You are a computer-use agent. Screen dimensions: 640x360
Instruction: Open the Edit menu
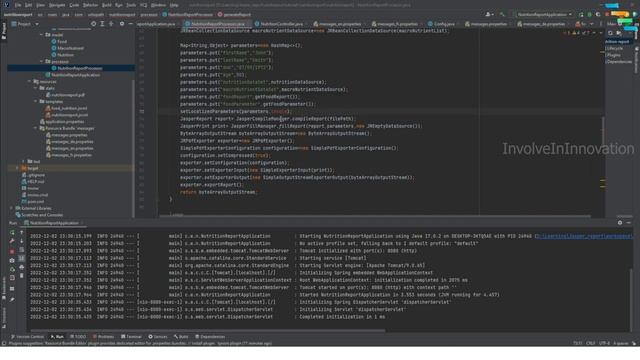coord(29,5)
